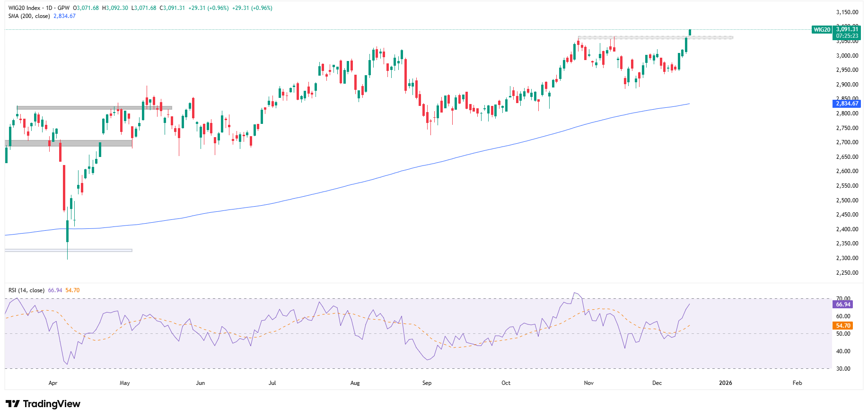This screenshot has width=868, height=418.
Task: Click the green WIG20 3,091.31 price tag
Action: pyautogui.click(x=846, y=29)
